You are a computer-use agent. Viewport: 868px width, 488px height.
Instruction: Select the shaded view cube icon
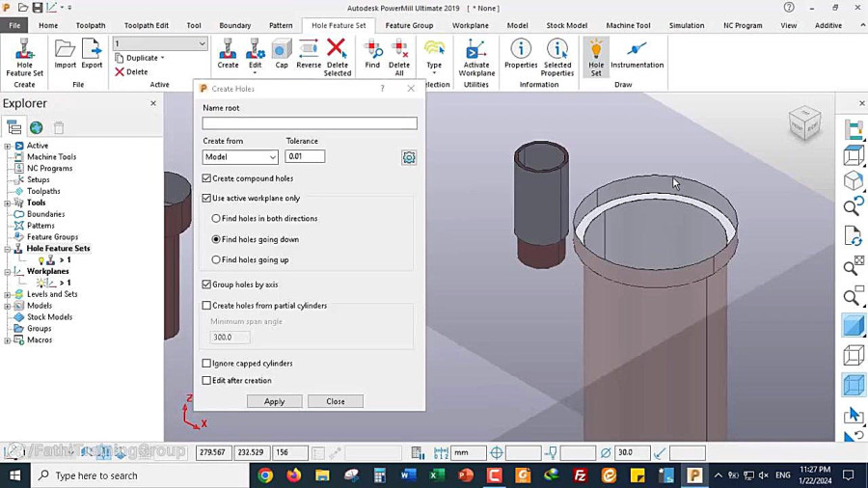[x=854, y=325]
